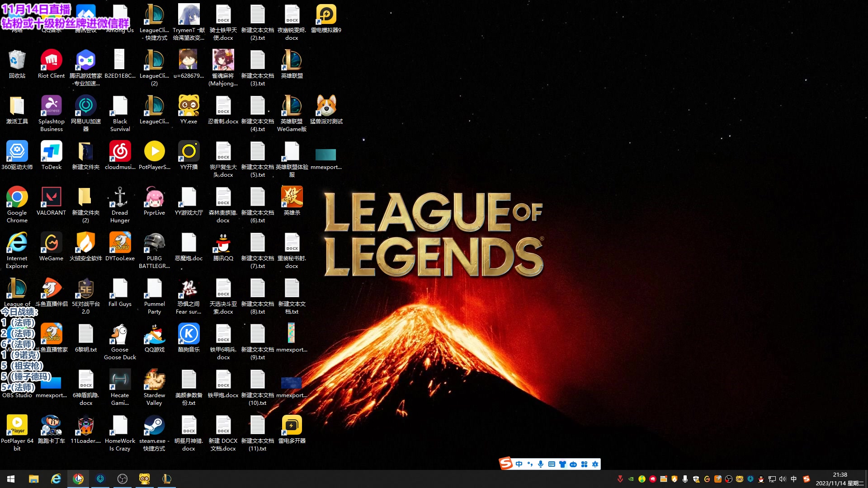Open volume speaker icon in tray
868x488 pixels.
coord(783,479)
